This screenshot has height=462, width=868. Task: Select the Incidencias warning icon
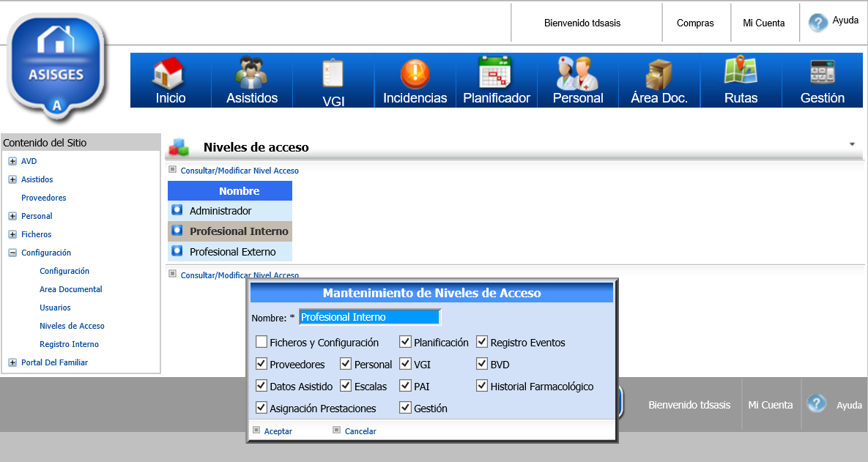point(415,73)
